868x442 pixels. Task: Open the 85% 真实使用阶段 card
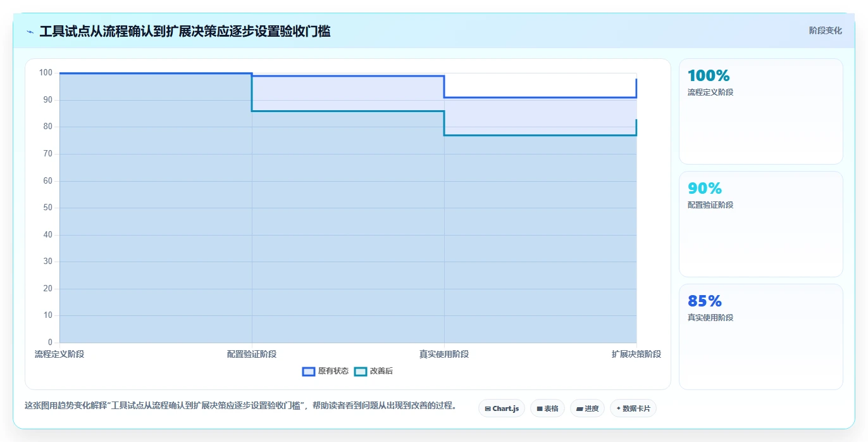click(x=761, y=337)
